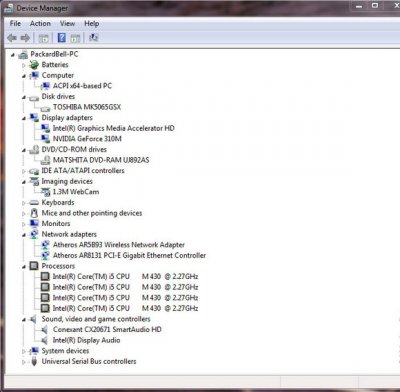
Task: Click the Scan for hardware changes icon
Action: pyautogui.click(x=93, y=38)
